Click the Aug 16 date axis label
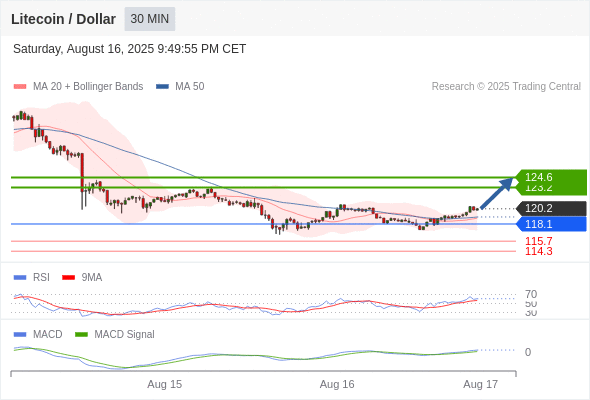This screenshot has width=590, height=400. pos(337,384)
